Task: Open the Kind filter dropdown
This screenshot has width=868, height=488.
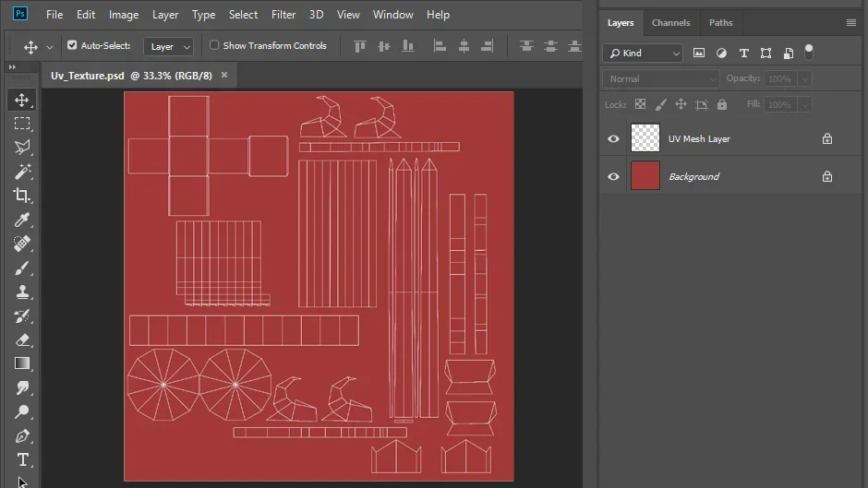Action: click(643, 54)
